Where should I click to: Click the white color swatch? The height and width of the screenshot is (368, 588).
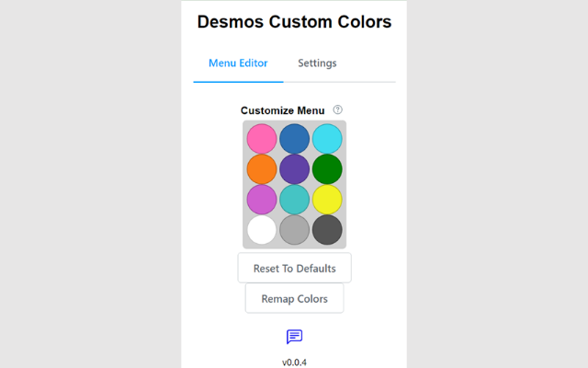(x=262, y=230)
